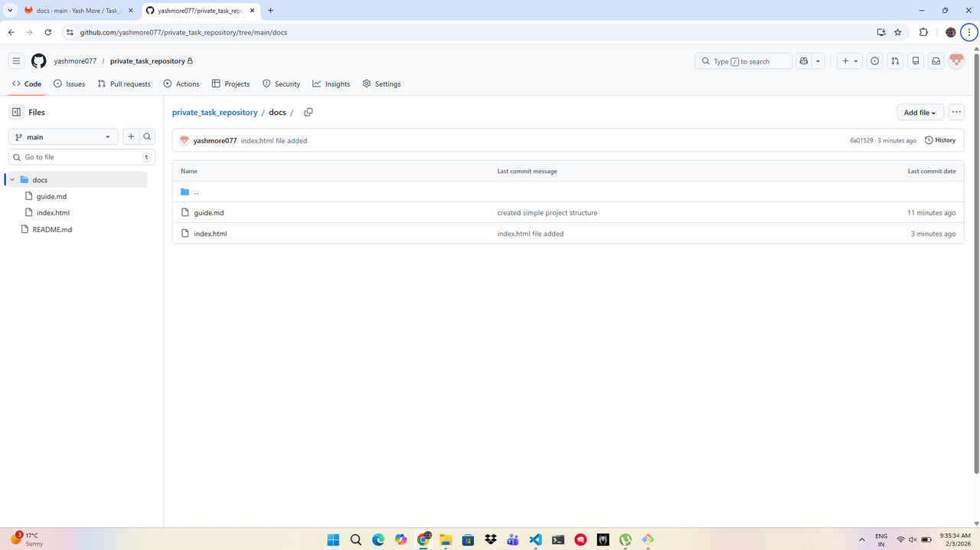Image resolution: width=980 pixels, height=550 pixels.
Task: Open the browser extensions puzzle icon
Action: pos(923,32)
